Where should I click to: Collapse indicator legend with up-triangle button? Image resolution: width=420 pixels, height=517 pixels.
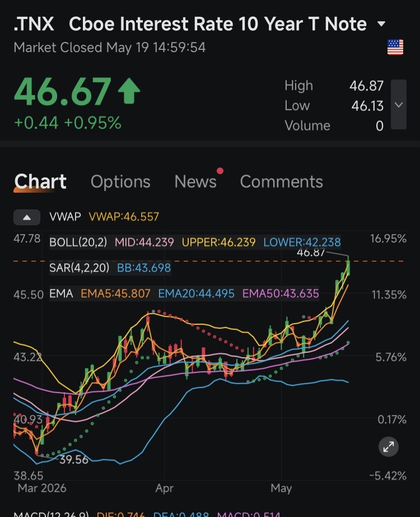coord(27,217)
